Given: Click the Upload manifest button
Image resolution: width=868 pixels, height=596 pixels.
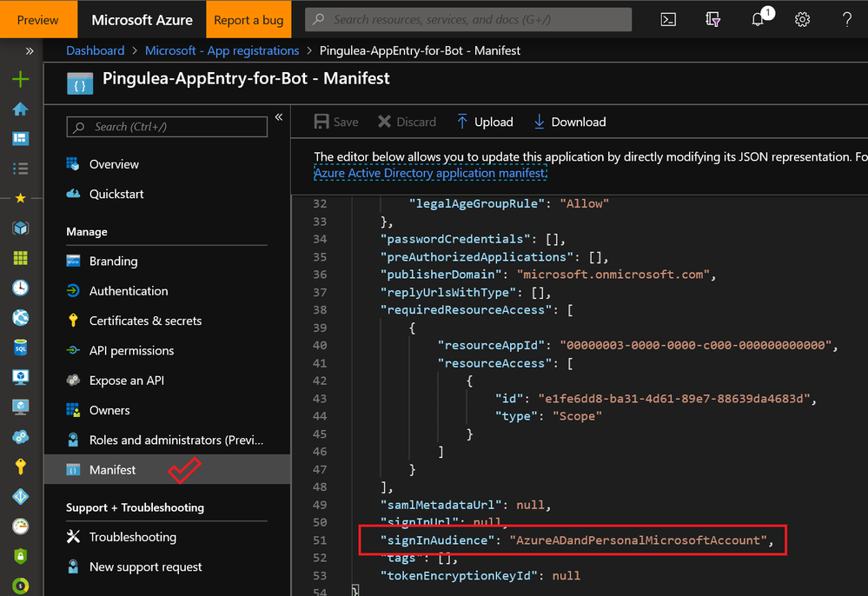Looking at the screenshot, I should pyautogui.click(x=485, y=122).
